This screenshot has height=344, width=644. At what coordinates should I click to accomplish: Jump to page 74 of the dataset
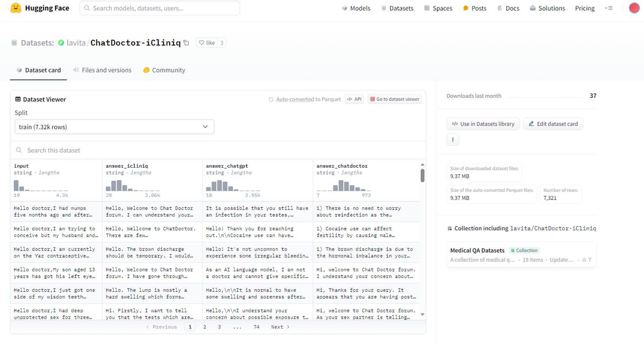pyautogui.click(x=256, y=327)
